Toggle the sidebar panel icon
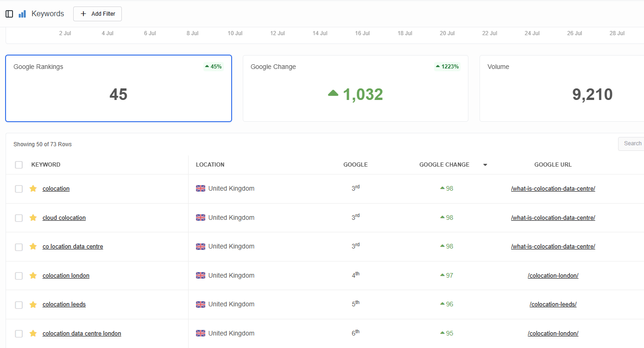Viewport: 644px width, 348px height. (9, 14)
